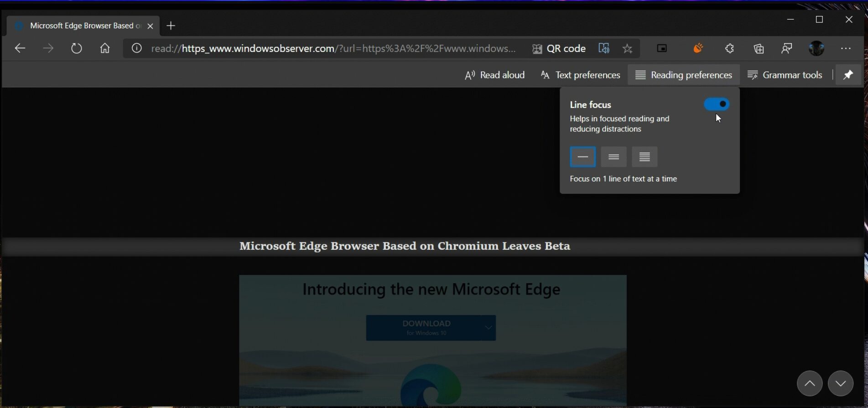Select focus on three lines option

[613, 157]
